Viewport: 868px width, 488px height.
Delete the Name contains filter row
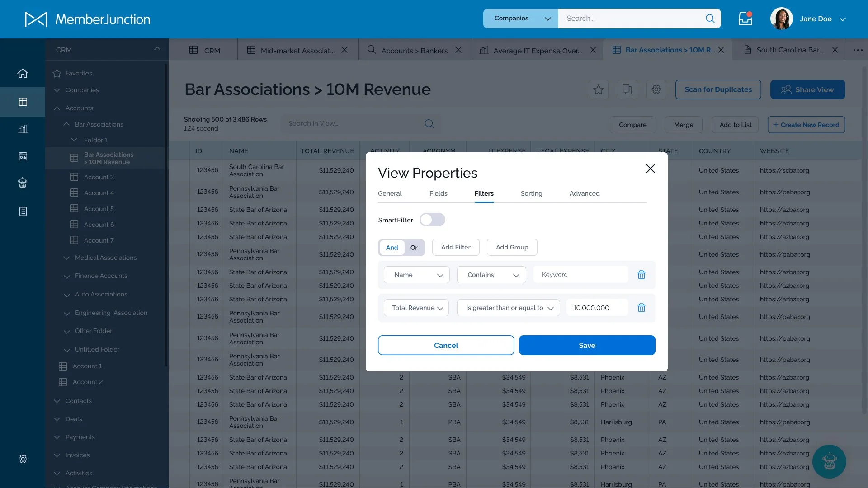(x=641, y=275)
